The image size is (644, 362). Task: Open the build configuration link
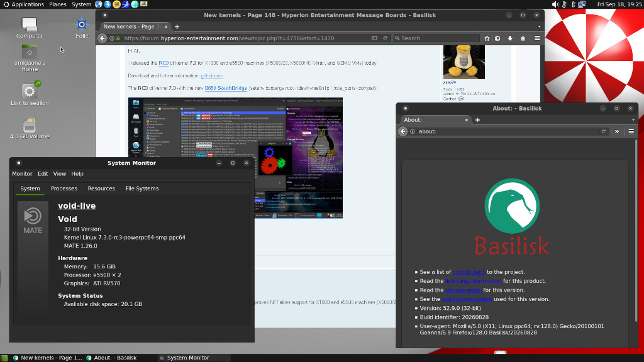coord(467,299)
